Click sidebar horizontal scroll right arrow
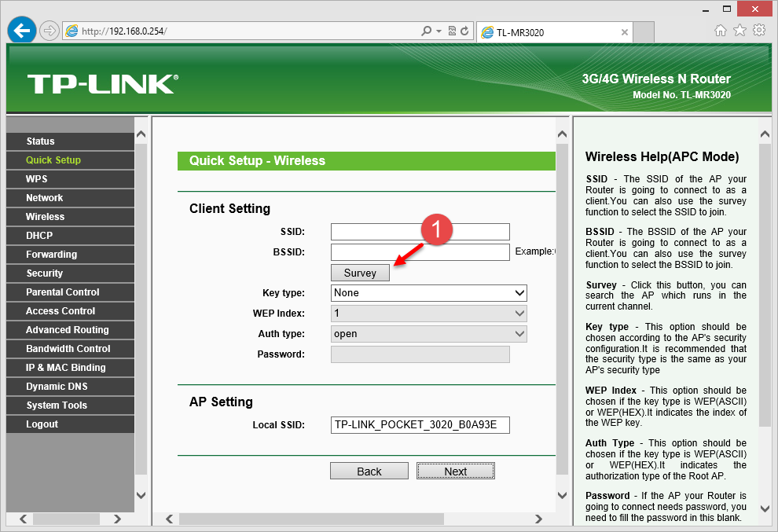This screenshot has width=778, height=532. pyautogui.click(x=118, y=519)
